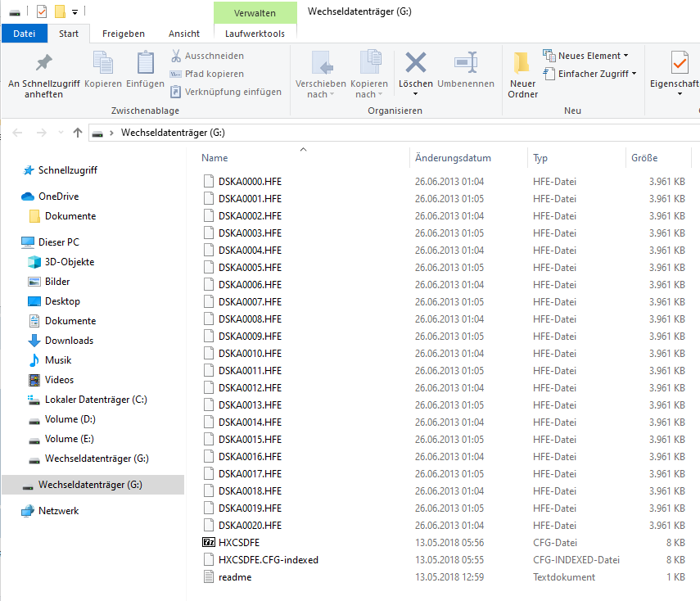Click Verknüpfung einfügen in the ribbon
This screenshot has height=601, width=700.
point(226,92)
